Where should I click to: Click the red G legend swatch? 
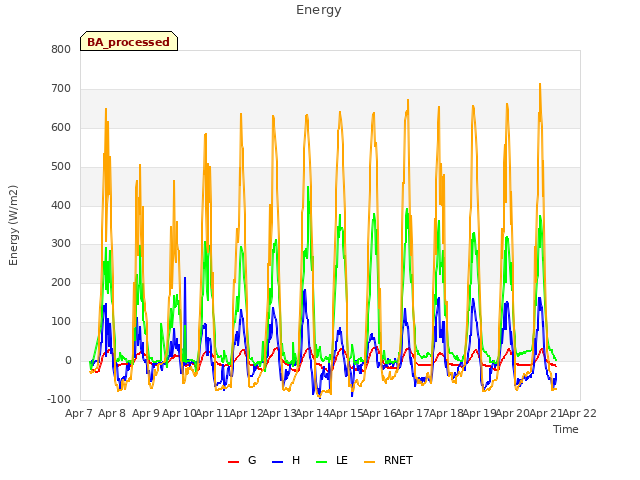click(233, 461)
